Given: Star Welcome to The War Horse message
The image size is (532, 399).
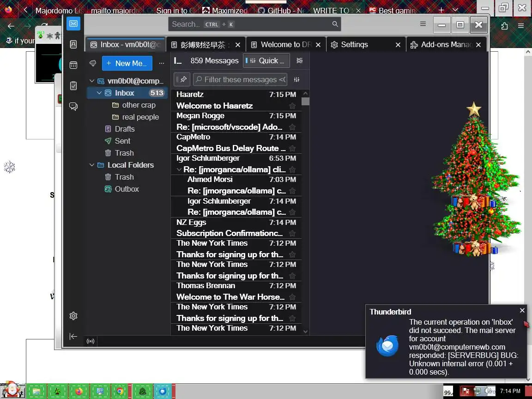Looking at the screenshot, I should (292, 297).
